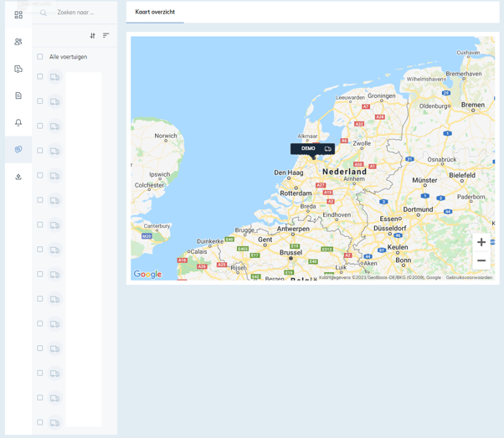
Task: Open the sort order arrows dropdown
Action: point(92,36)
